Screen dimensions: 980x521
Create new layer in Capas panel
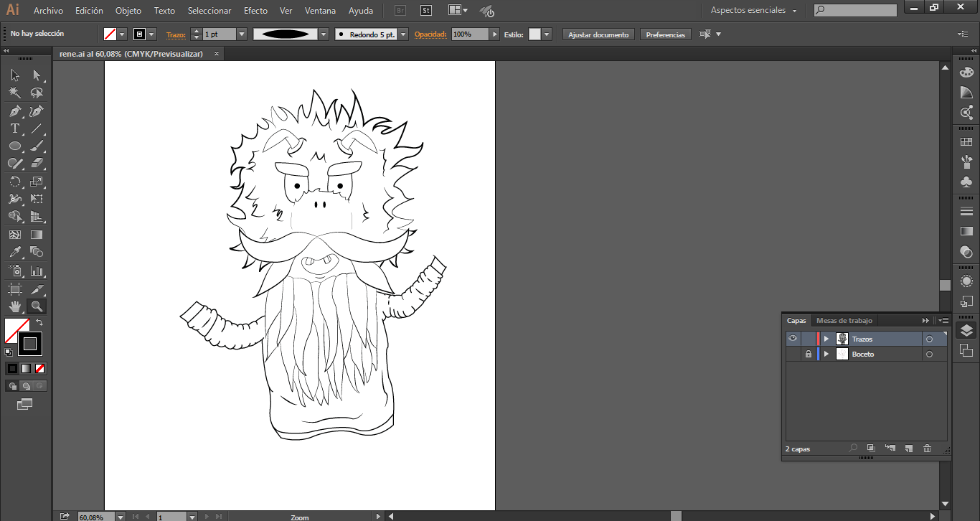click(x=908, y=449)
